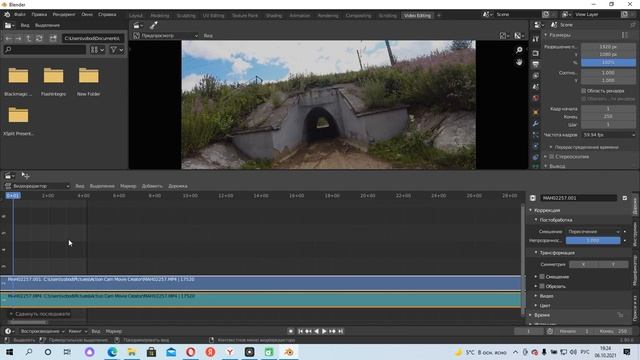Jump to the end frame
The width and height of the screenshot is (640, 360).
340,331
